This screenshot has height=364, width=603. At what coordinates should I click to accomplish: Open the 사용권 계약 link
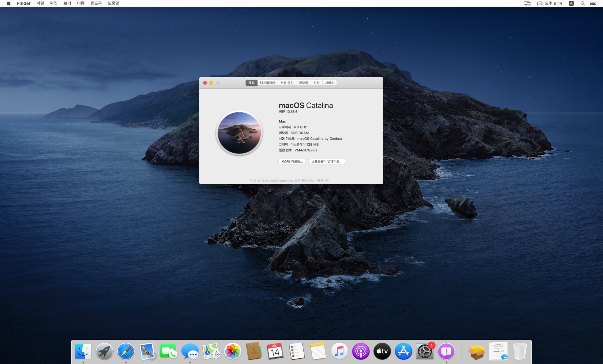322,181
